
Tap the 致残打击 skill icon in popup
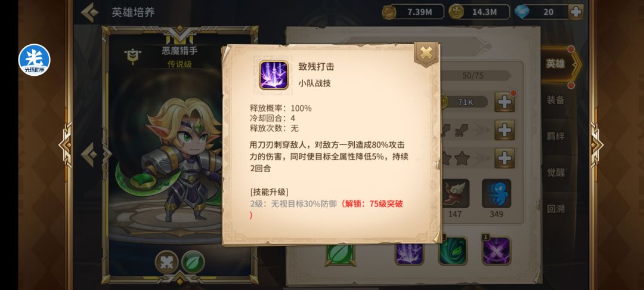coord(274,75)
